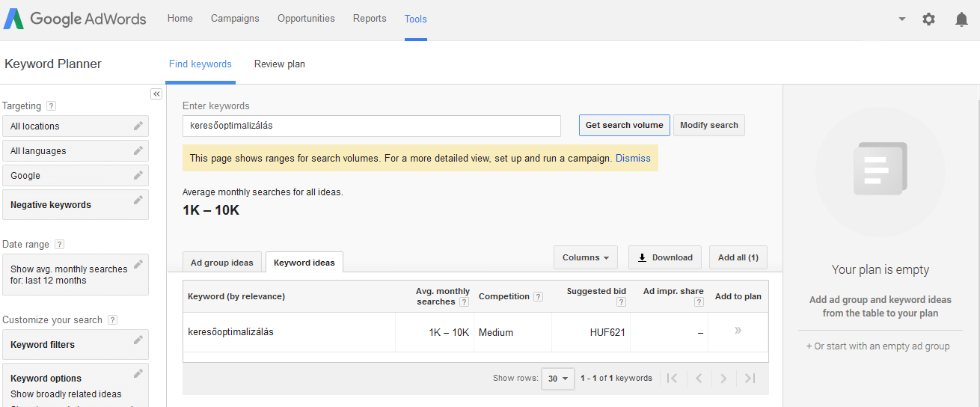The image size is (980, 407).
Task: Click keresőoptimalizálás keyword in table row
Action: (x=230, y=331)
